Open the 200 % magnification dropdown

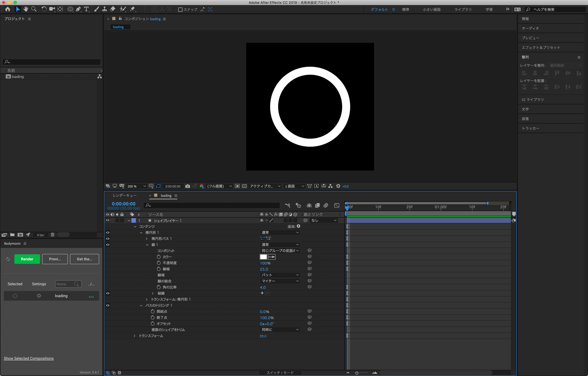tap(136, 186)
